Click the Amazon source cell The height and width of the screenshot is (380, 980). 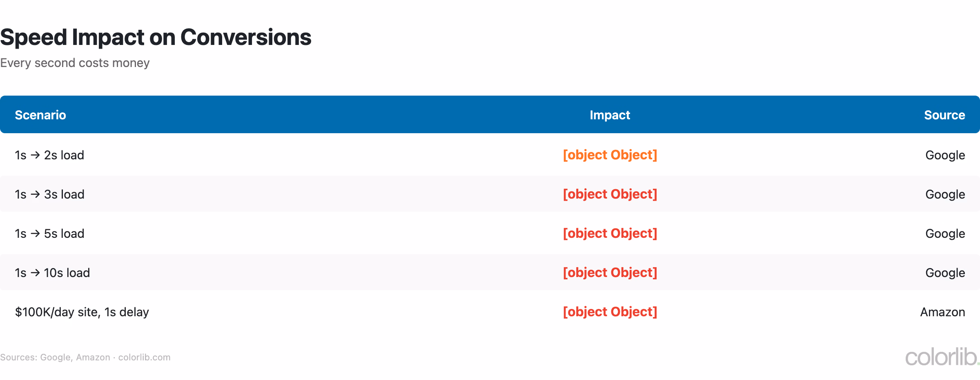pyautogui.click(x=942, y=312)
